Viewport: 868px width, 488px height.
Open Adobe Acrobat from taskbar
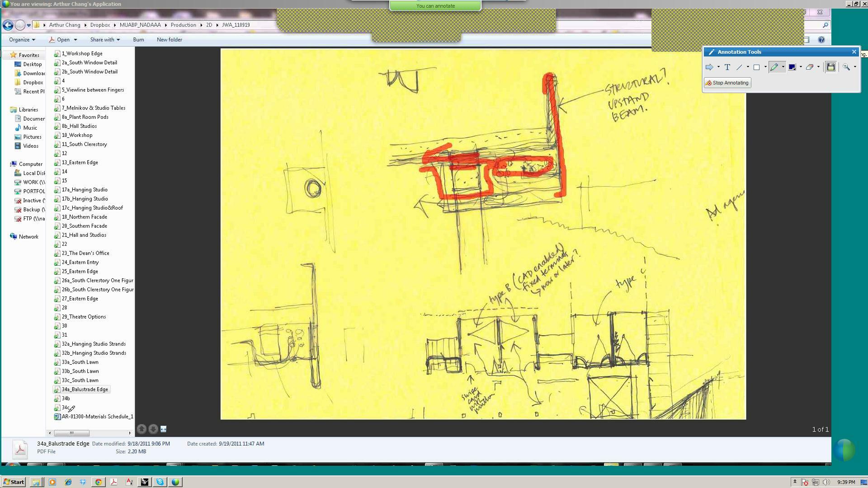pos(114,482)
